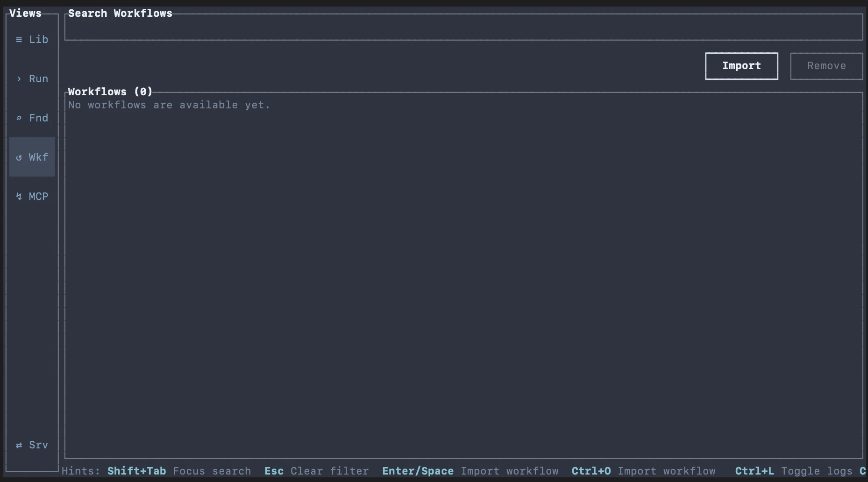Image resolution: width=868 pixels, height=482 pixels.
Task: Select the No workflows available message
Action: click(169, 105)
